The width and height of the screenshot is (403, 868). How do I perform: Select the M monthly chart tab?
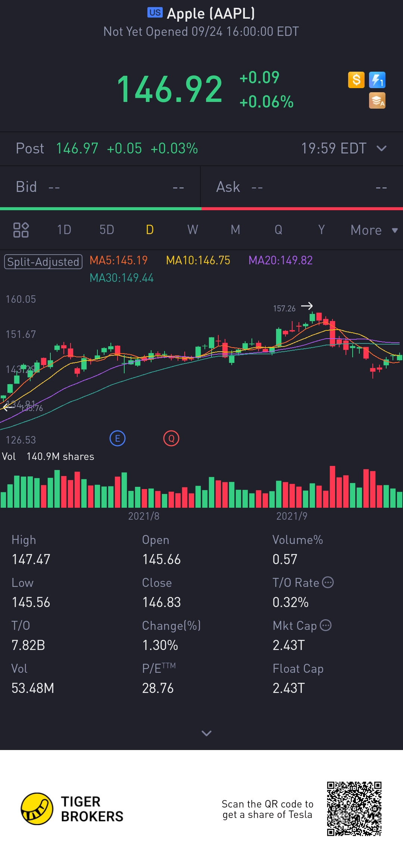pos(235,230)
